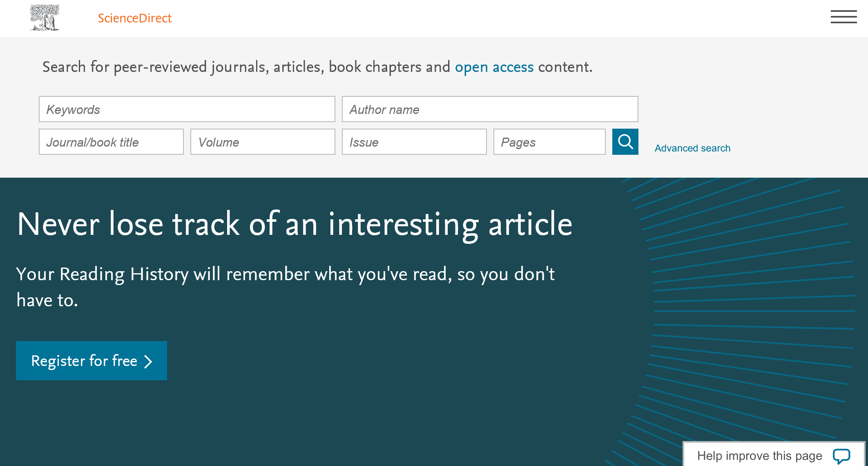Click the search tagline heading text

(317, 67)
